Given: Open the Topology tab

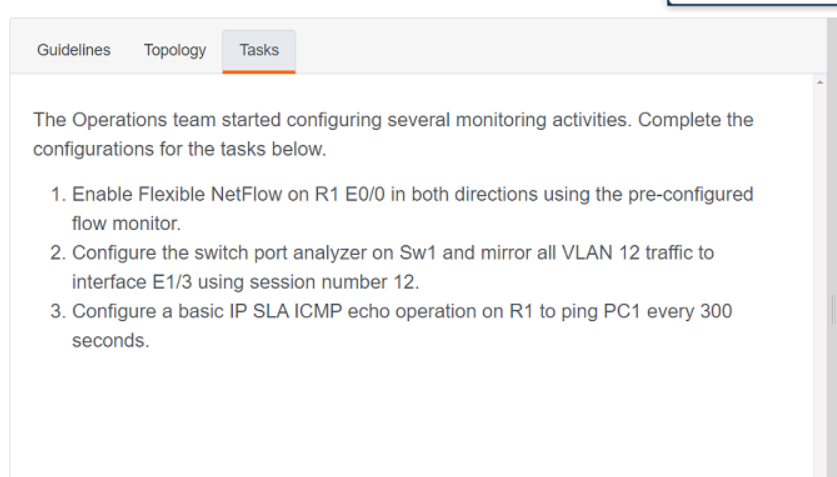Looking at the screenshot, I should coord(175,50).
